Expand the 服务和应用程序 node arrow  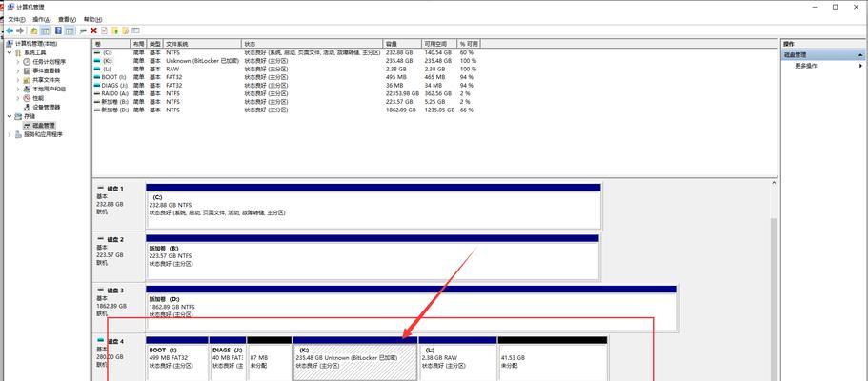[10, 134]
